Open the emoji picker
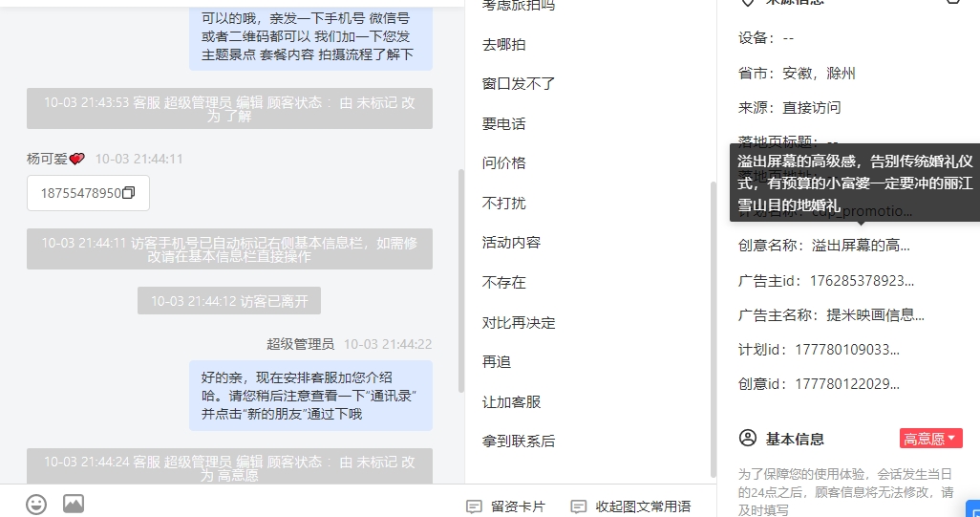The height and width of the screenshot is (517, 980). click(36, 505)
